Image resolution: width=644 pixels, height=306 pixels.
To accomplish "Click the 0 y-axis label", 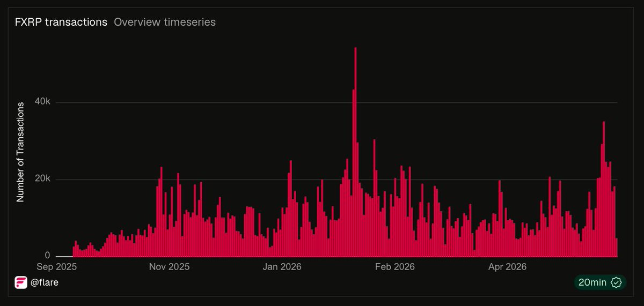I will point(48,256).
